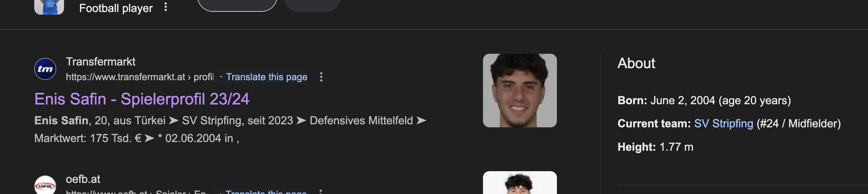The width and height of the screenshot is (868, 194).
Task: Click the filled gray pill button at top
Action: [x=312, y=6]
